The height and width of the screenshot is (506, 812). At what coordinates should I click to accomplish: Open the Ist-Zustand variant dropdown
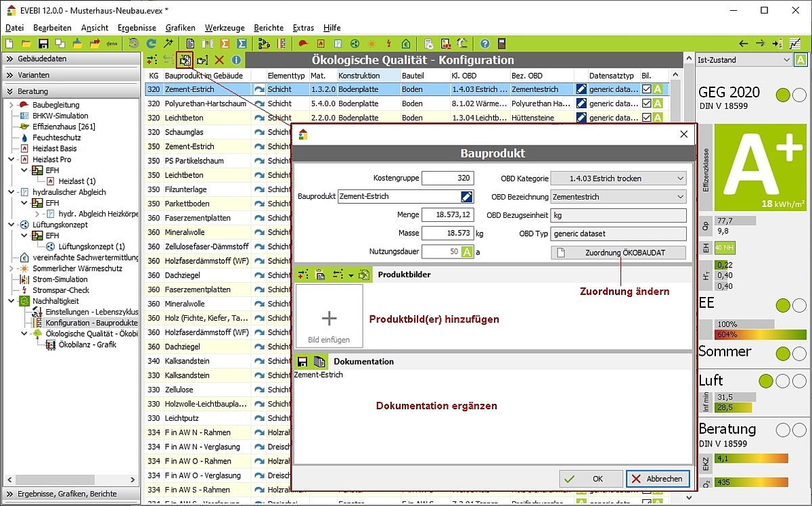click(744, 60)
